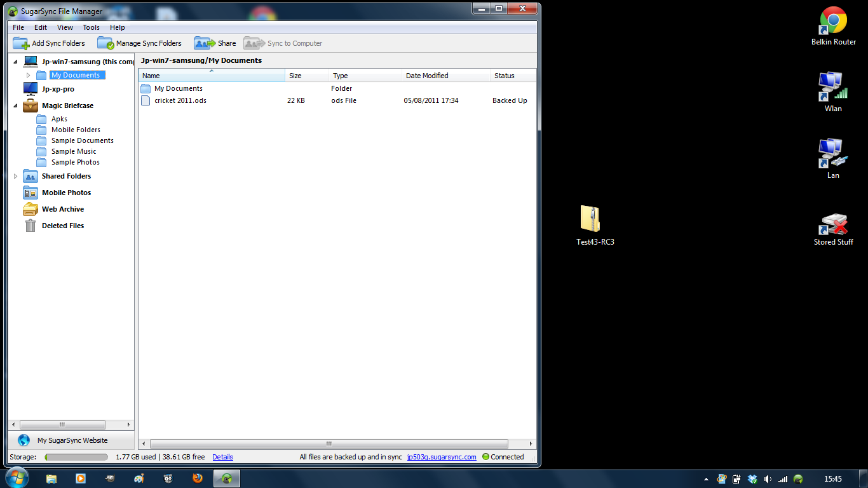Open Windows Media Player from the taskbar
This screenshot has width=868, height=488.
(81, 478)
